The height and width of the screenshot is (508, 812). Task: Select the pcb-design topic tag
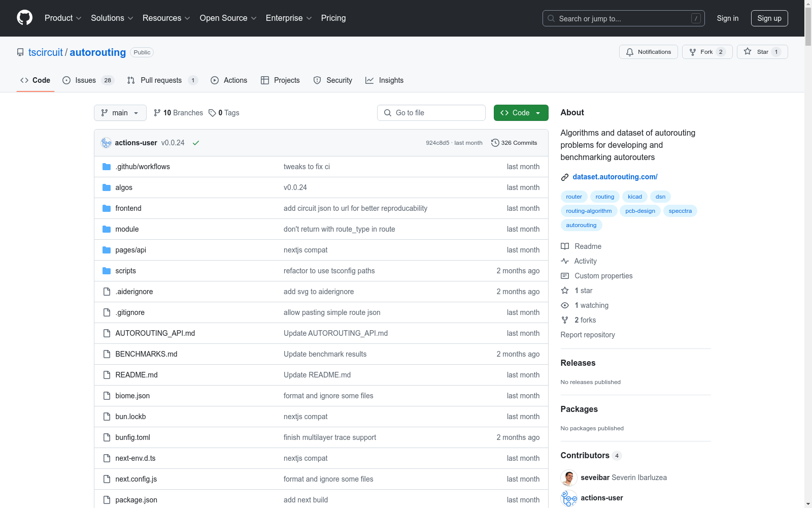pyautogui.click(x=640, y=211)
